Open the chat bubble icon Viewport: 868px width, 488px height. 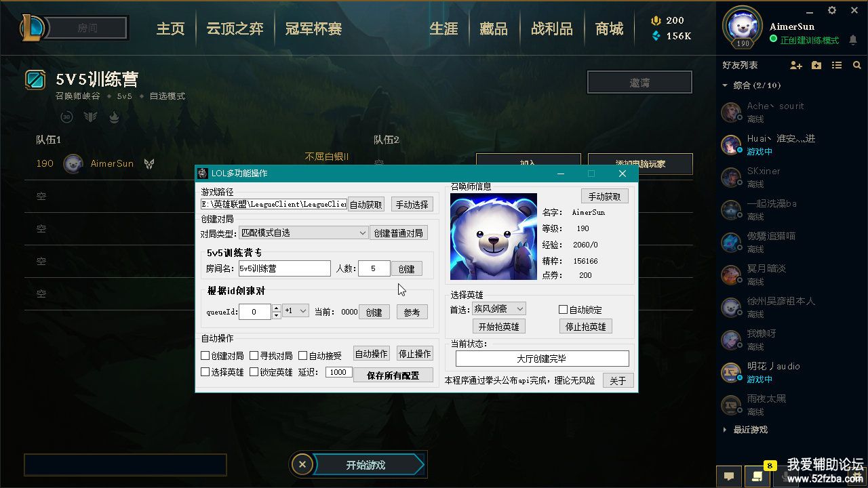pyautogui.click(x=729, y=476)
